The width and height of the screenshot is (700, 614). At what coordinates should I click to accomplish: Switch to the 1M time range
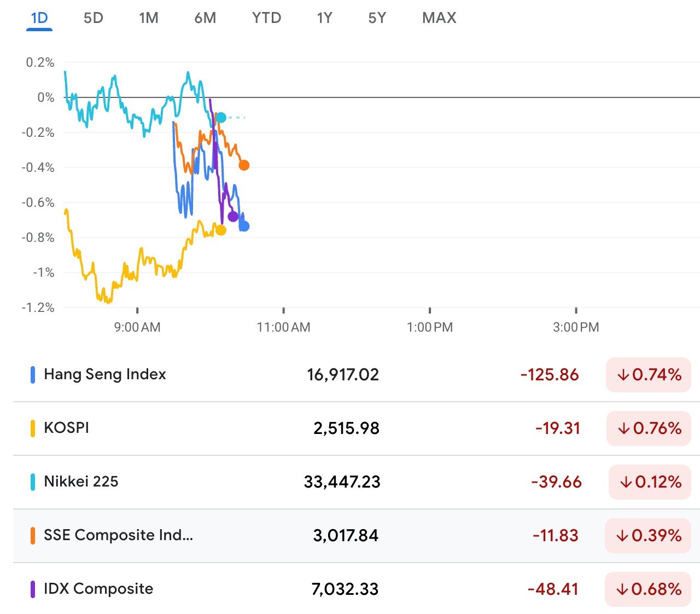click(x=149, y=18)
